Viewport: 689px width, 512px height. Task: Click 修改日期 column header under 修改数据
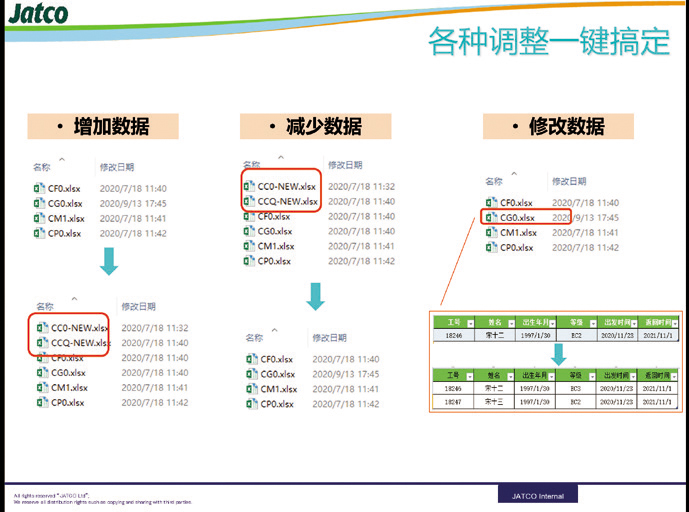(568, 181)
